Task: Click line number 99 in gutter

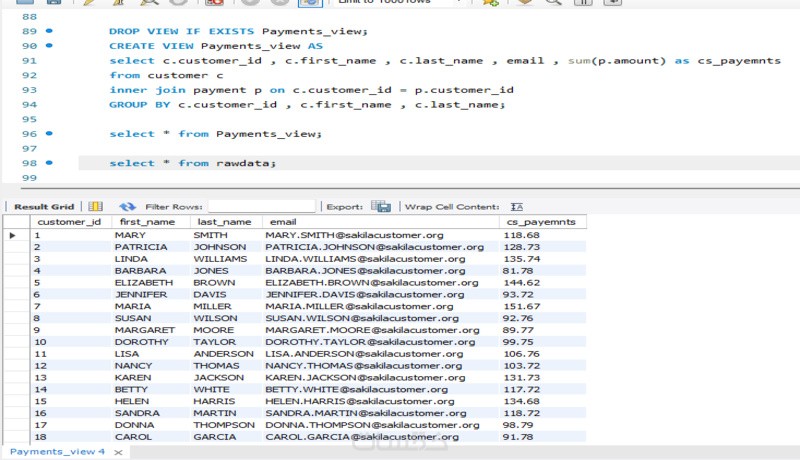Action: click(x=29, y=178)
